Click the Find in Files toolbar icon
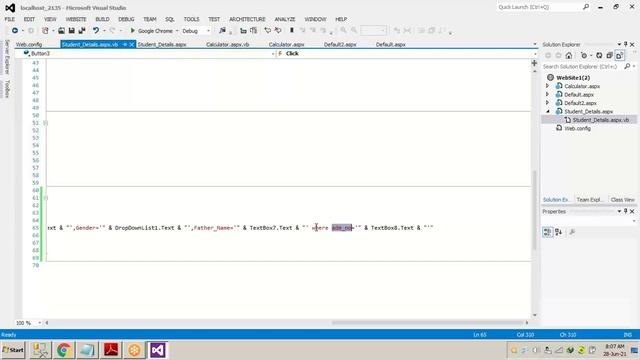Viewport: 640px width, 360px height. (x=222, y=31)
